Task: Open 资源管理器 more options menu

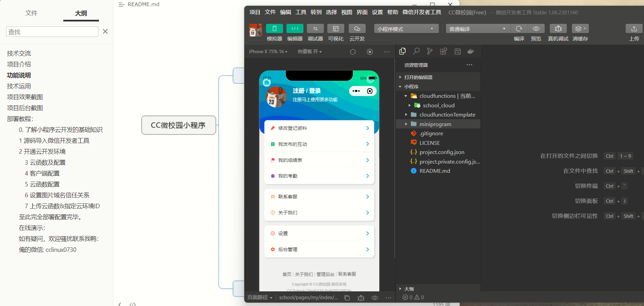Action: pyautogui.click(x=469, y=65)
